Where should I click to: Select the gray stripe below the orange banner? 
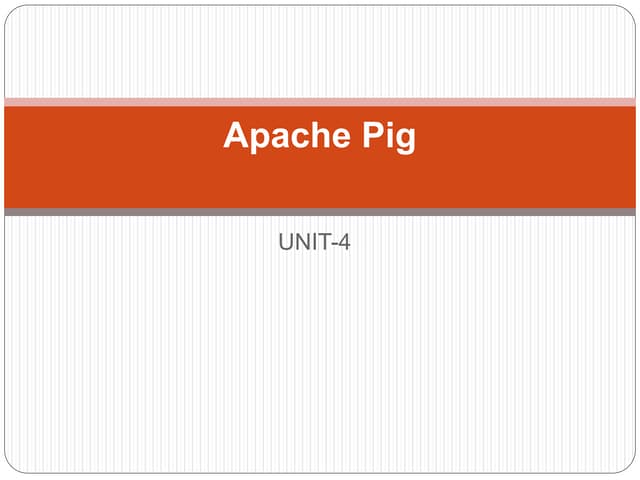320,212
